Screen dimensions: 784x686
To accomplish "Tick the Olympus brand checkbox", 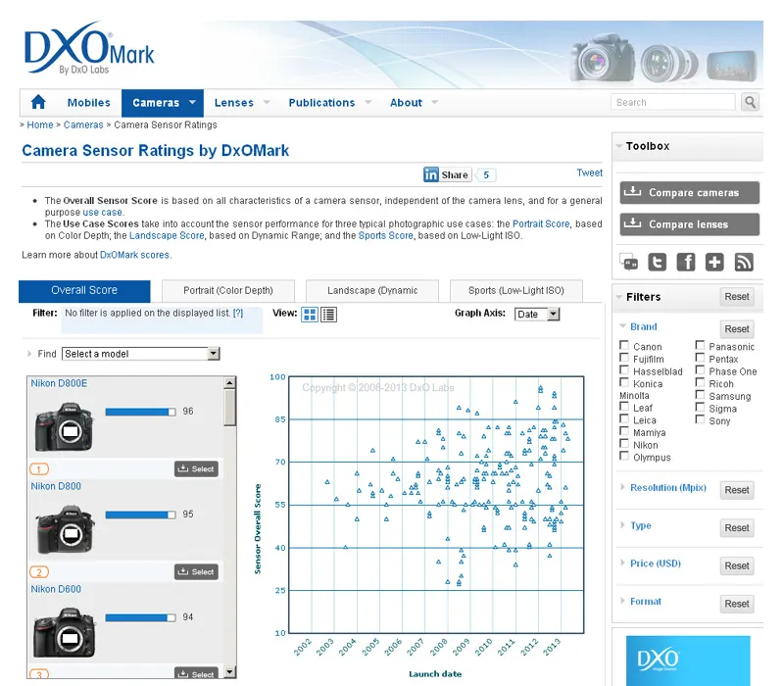I will point(624,456).
